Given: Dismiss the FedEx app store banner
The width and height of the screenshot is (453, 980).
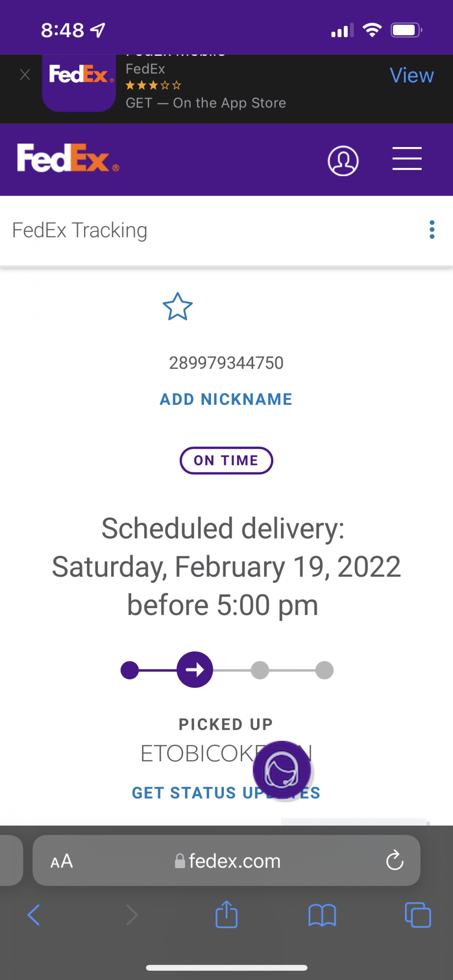Looking at the screenshot, I should (x=25, y=74).
